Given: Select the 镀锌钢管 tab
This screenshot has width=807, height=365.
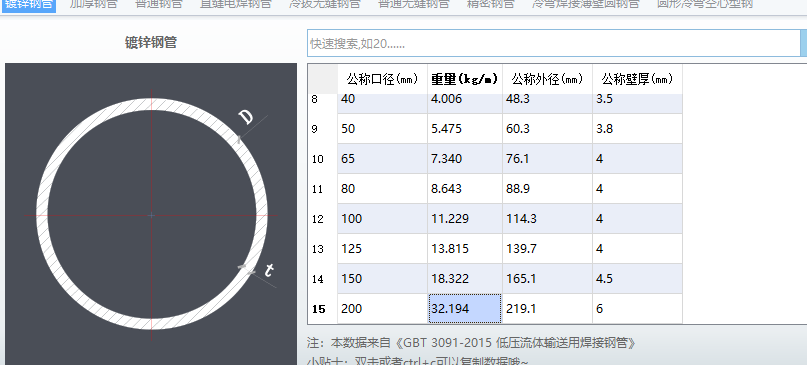Looking at the screenshot, I should click(28, 5).
